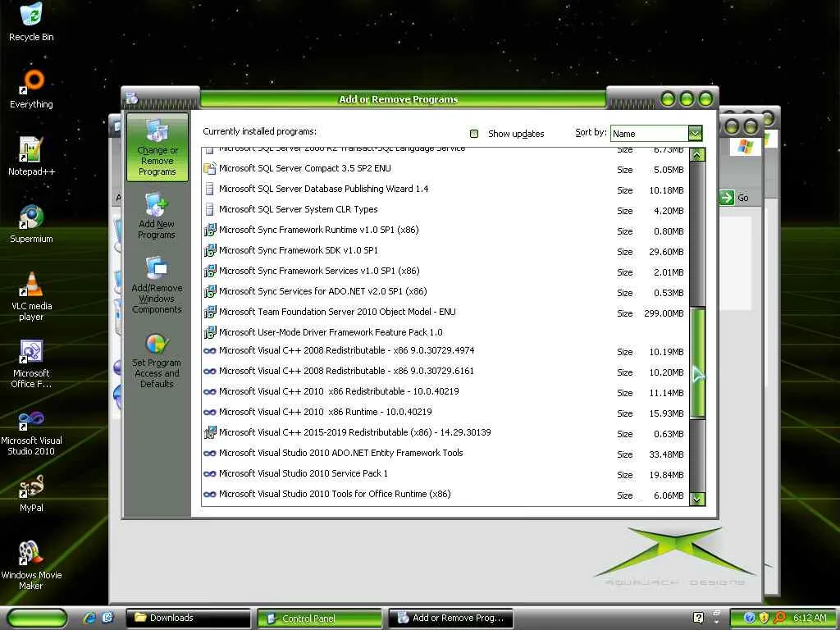
Task: Click the help question-mark tray icon
Action: click(x=699, y=618)
